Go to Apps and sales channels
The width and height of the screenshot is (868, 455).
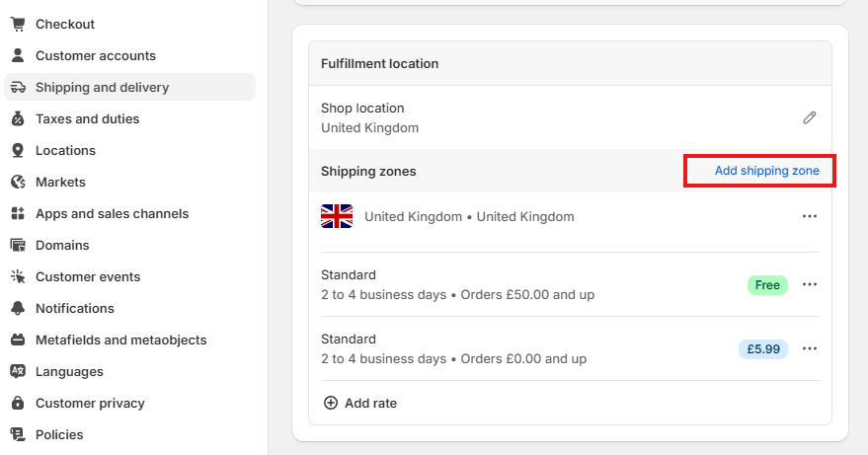pos(112,213)
